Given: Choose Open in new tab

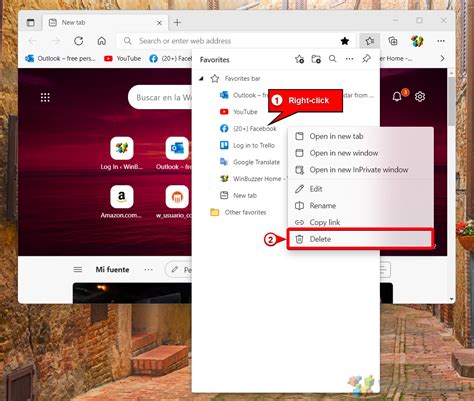Looking at the screenshot, I should (360, 136).
